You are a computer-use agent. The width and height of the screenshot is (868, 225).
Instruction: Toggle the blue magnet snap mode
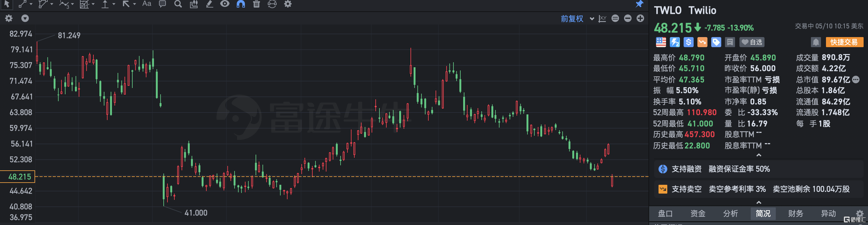(241, 4)
